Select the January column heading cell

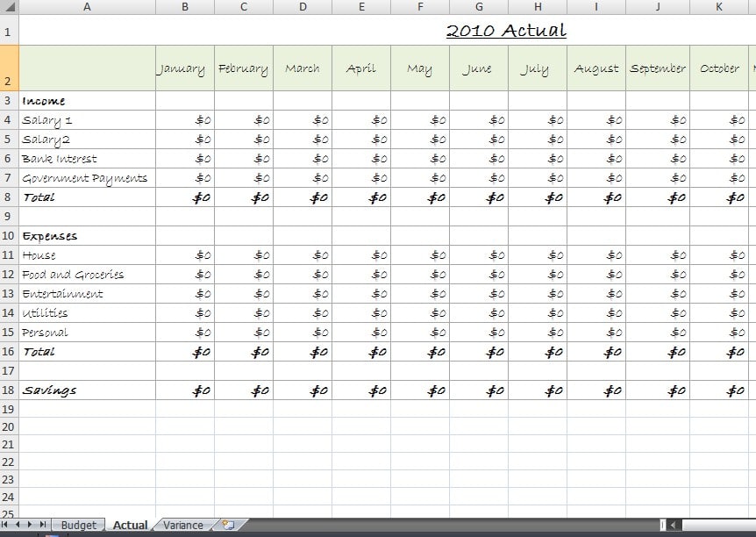tap(184, 68)
